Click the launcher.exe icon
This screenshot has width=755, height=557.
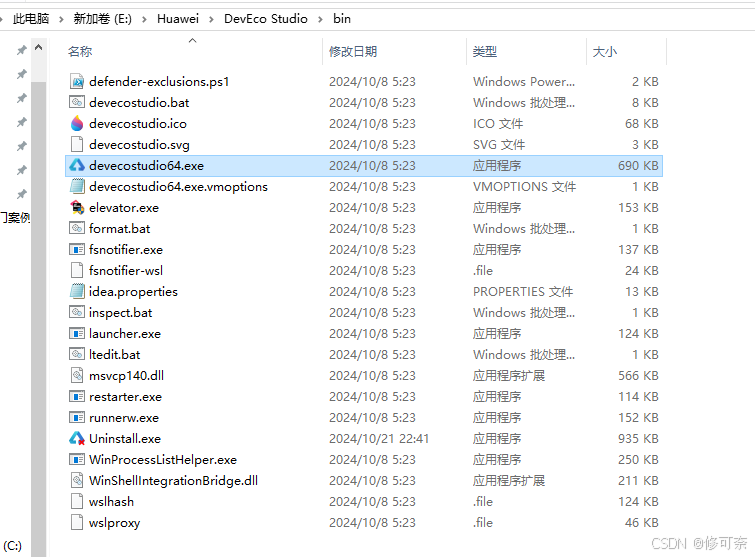coord(77,333)
